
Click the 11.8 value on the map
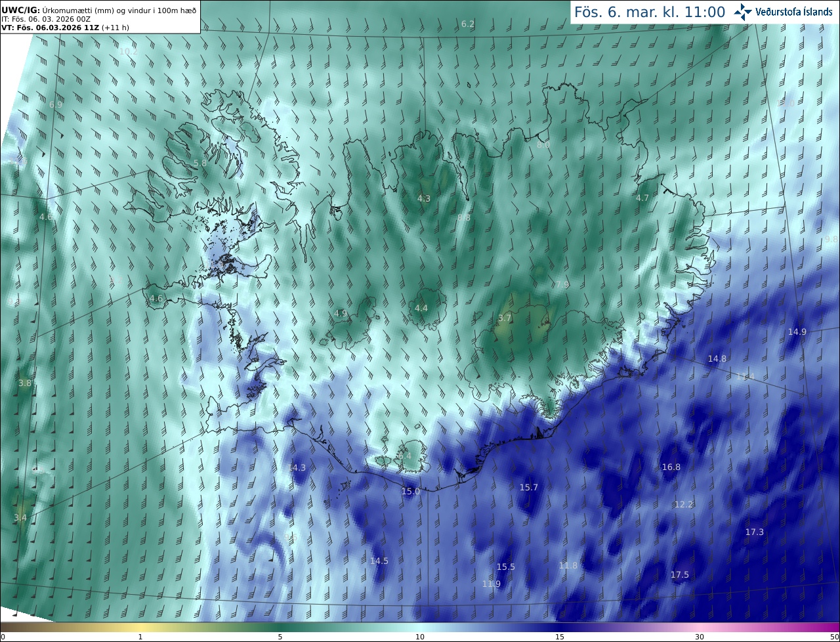(568, 565)
